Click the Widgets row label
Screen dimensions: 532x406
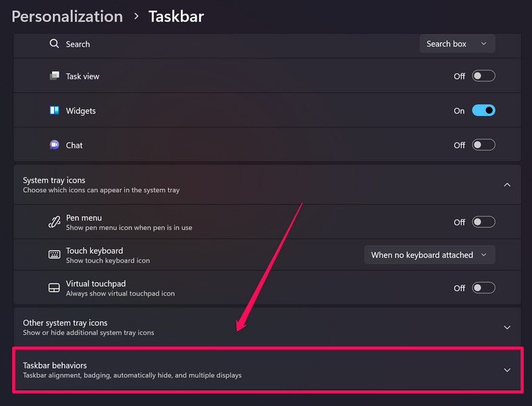[81, 111]
